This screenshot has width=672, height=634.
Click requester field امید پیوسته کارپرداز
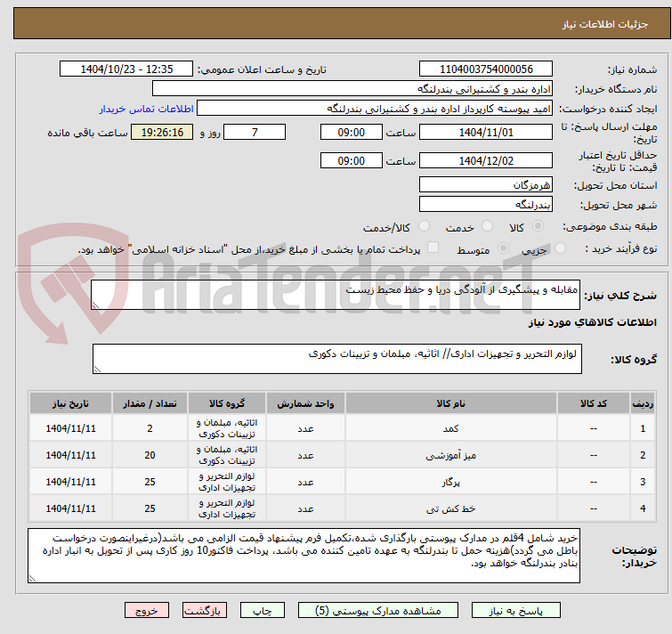tap(375, 109)
